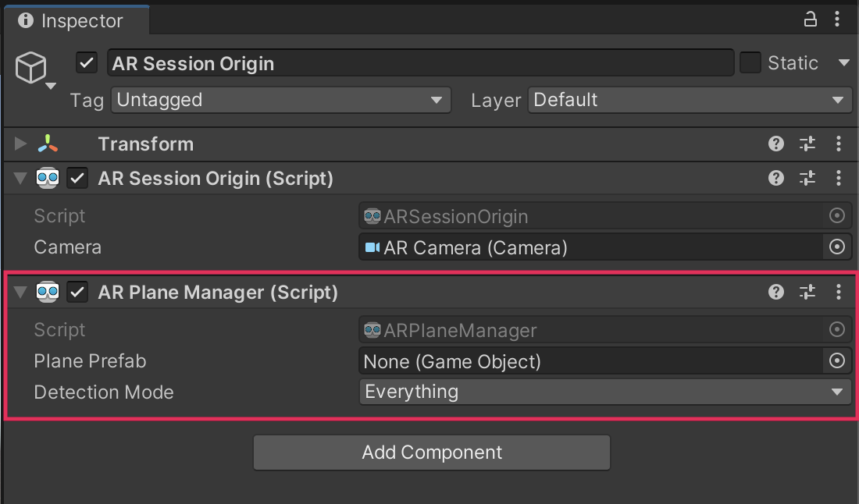Viewport: 859px width, 504px height.
Task: Open the Detection Mode dropdown
Action: (x=605, y=392)
